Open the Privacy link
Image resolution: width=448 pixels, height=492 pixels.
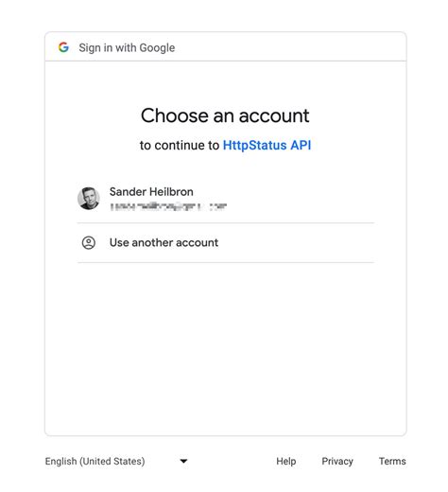coord(337,461)
